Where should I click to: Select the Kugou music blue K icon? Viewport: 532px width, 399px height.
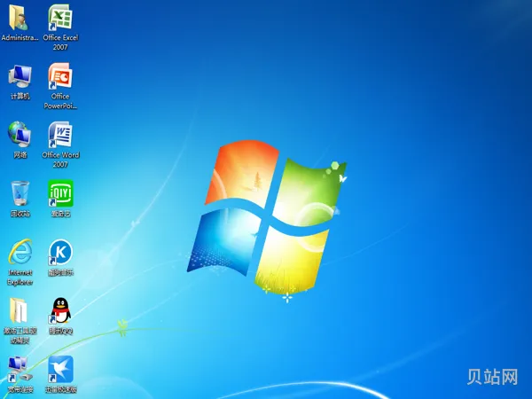(x=60, y=253)
